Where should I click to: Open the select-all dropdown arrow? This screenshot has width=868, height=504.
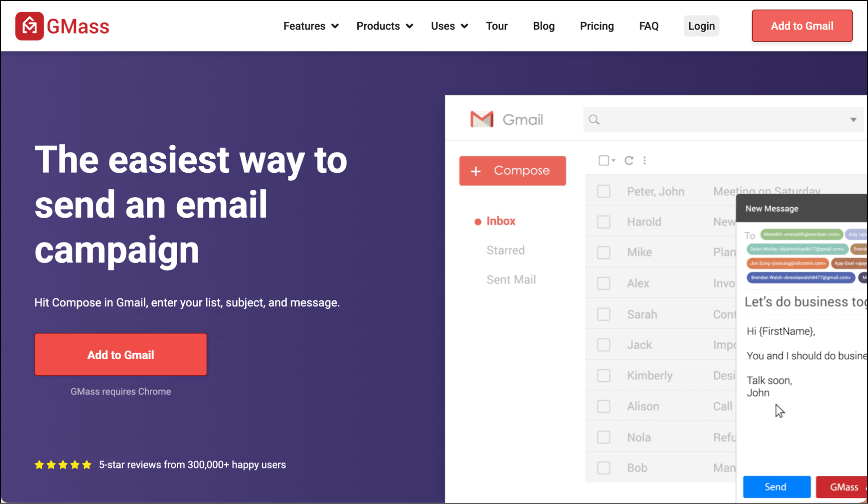(x=613, y=160)
